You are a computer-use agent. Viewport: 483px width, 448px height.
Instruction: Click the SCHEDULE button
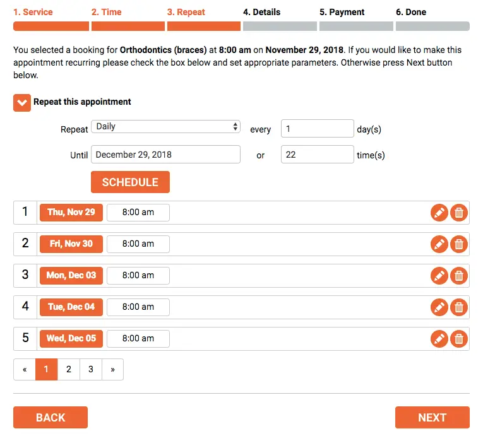pyautogui.click(x=130, y=182)
